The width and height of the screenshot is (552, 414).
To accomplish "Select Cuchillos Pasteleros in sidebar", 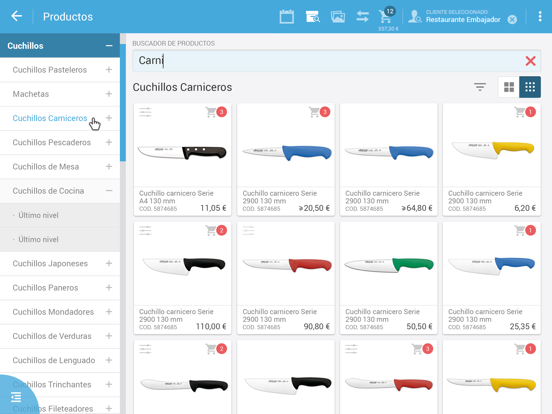I will pos(50,70).
